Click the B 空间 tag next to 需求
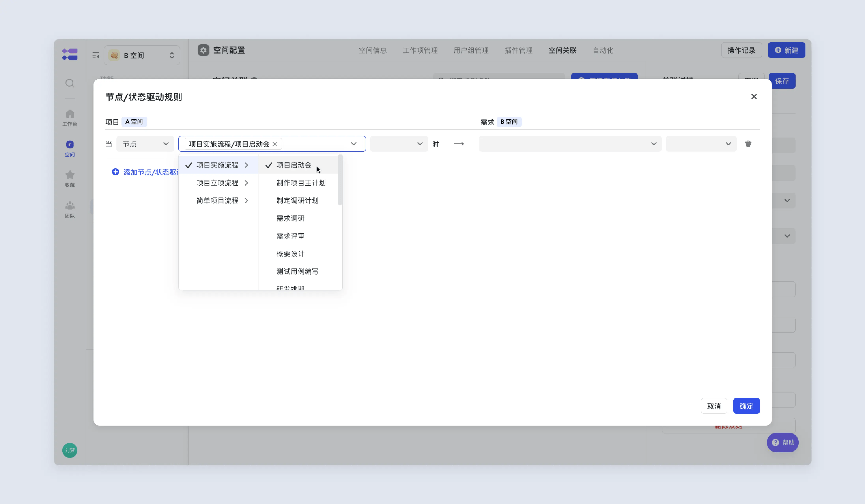The image size is (865, 504). (509, 122)
